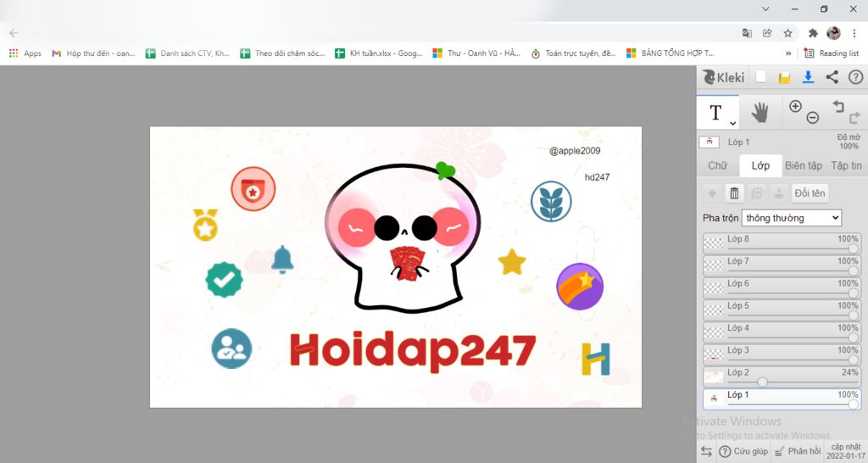Open Theo dõi chăm sóc bookmark
The height and width of the screenshot is (463, 868).
tap(282, 53)
